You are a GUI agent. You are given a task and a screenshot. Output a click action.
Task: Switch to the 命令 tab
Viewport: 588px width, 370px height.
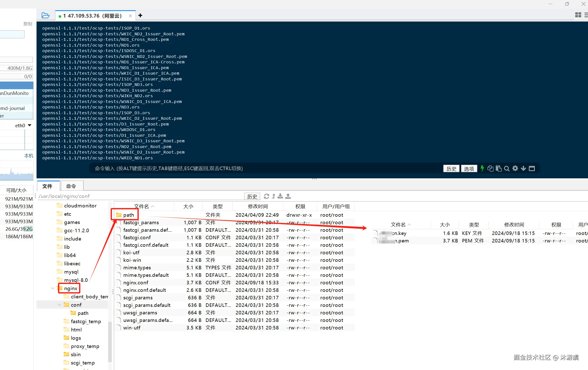71,186
